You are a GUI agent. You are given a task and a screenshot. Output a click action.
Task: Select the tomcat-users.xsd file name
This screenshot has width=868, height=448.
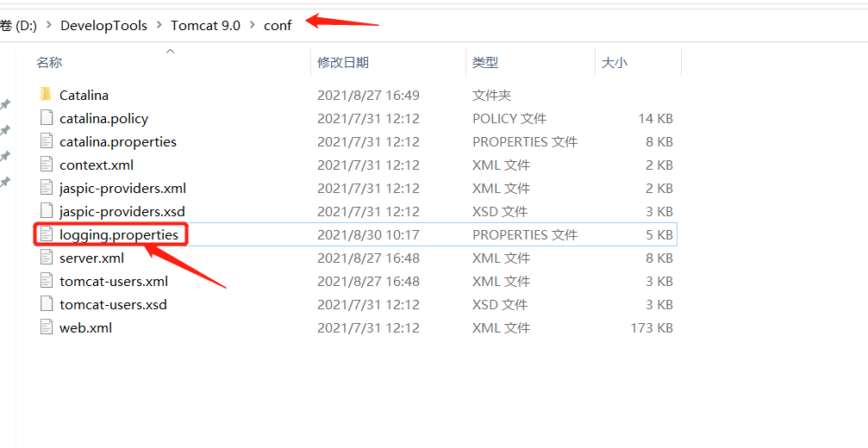point(113,304)
